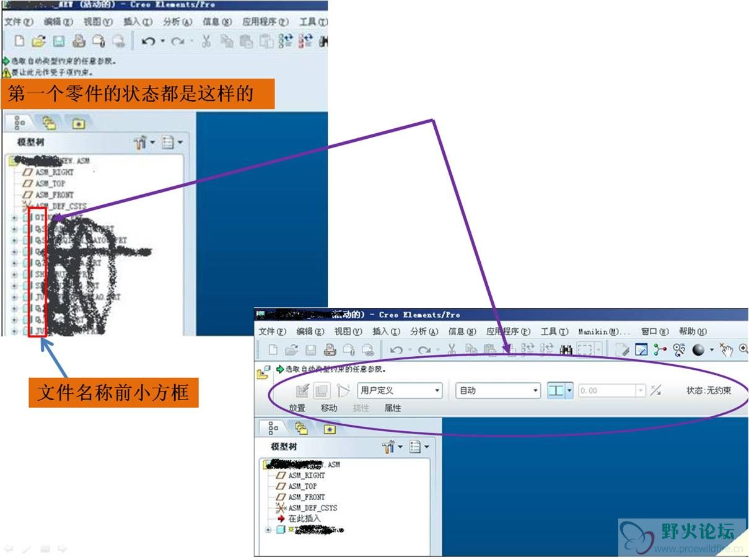Viewport: 749px width, 560px height.
Task: Open dropdown arrow beside offset type button
Action: 569,390
